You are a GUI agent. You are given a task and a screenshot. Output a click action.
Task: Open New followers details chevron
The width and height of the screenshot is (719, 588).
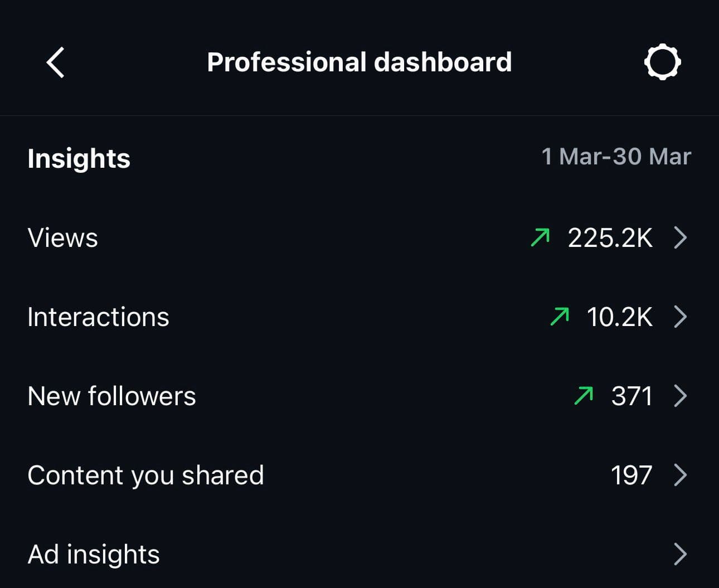coord(680,396)
